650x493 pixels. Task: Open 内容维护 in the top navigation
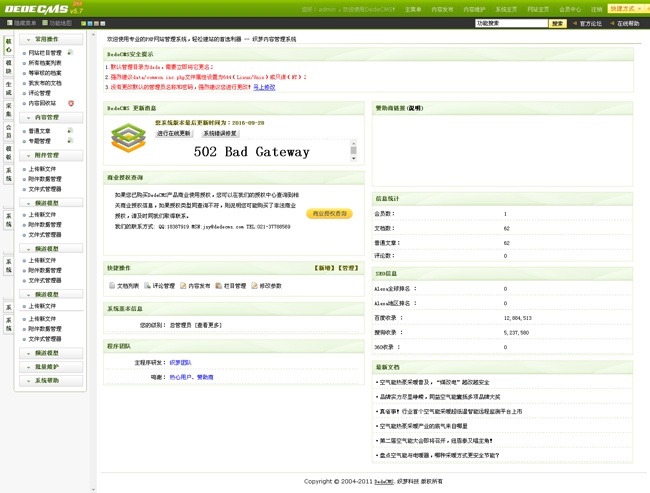474,9
